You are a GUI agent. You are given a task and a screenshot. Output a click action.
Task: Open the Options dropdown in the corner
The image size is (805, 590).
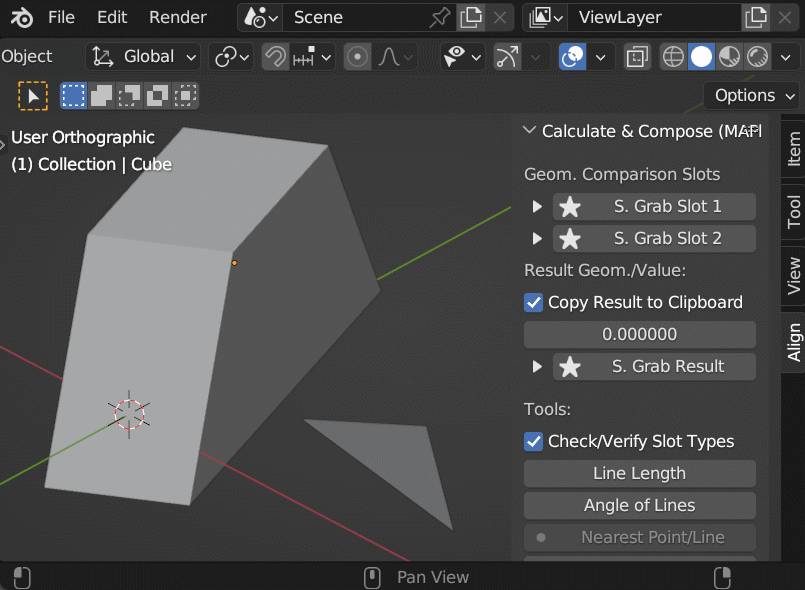click(752, 95)
